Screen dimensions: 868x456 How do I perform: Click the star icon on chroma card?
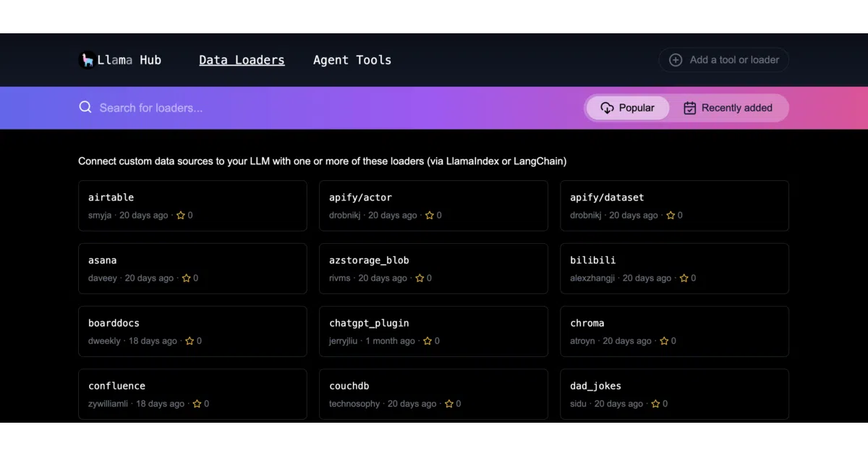pos(664,341)
